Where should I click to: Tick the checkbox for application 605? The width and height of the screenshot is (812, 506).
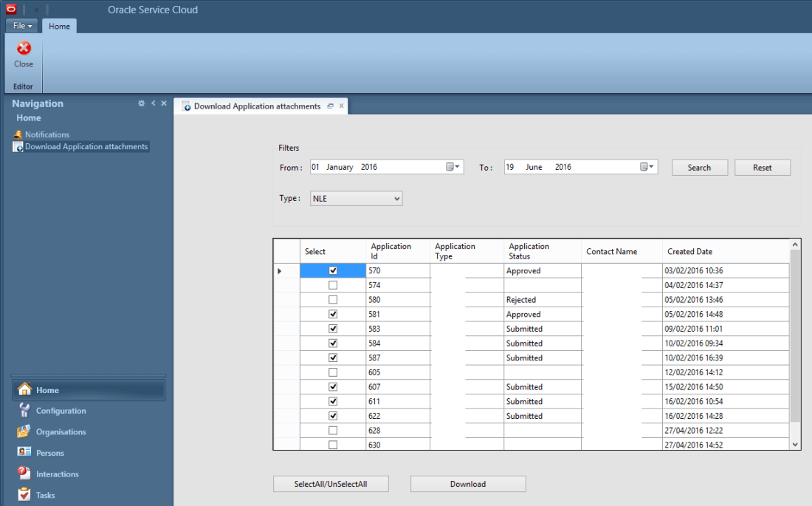[x=333, y=372]
